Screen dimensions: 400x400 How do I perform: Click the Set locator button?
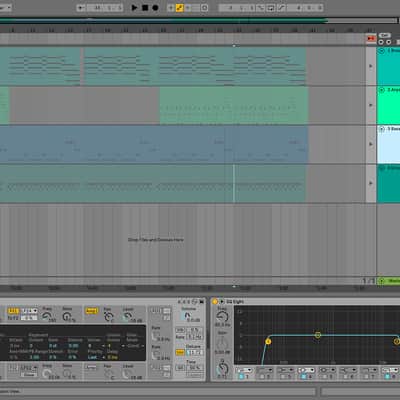384,35
